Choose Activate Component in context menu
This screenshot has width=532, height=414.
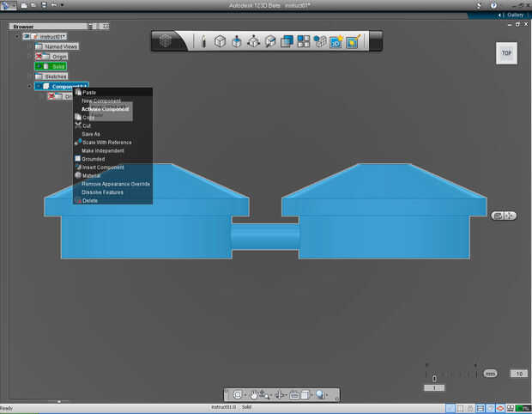click(x=106, y=109)
